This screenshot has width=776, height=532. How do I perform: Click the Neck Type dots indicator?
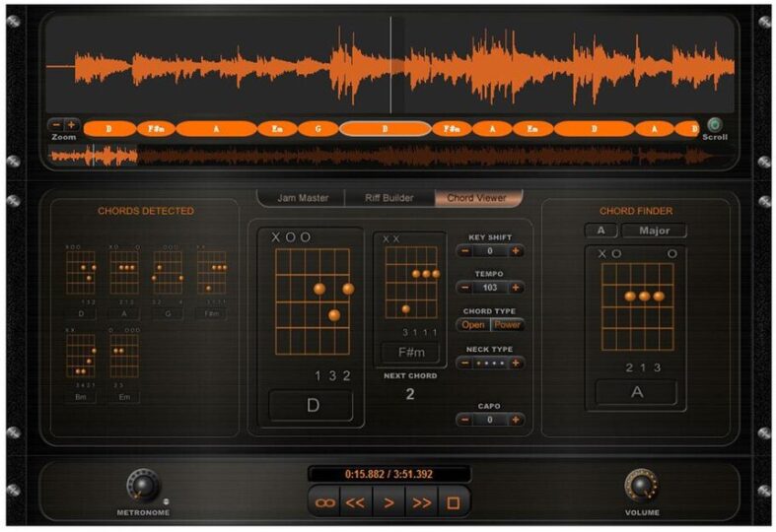coord(490,363)
